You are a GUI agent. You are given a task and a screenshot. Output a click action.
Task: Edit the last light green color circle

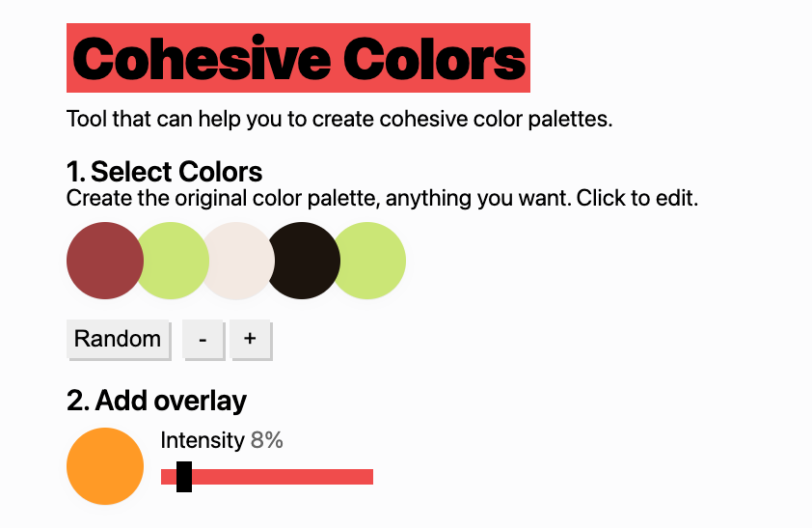(x=368, y=261)
